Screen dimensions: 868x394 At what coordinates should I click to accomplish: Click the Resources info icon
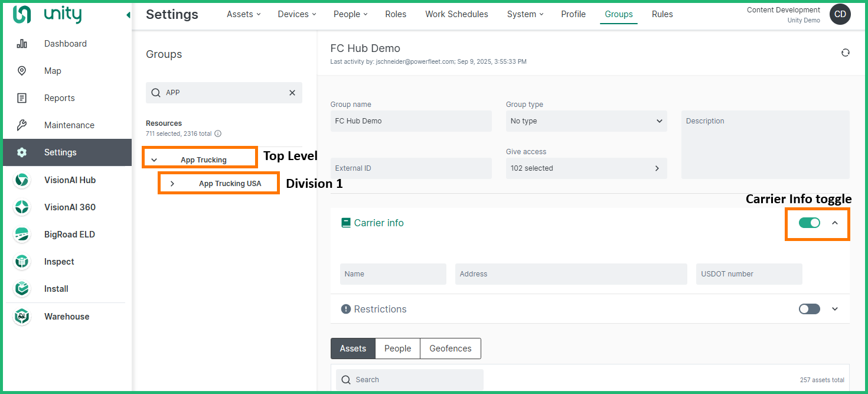[218, 134]
